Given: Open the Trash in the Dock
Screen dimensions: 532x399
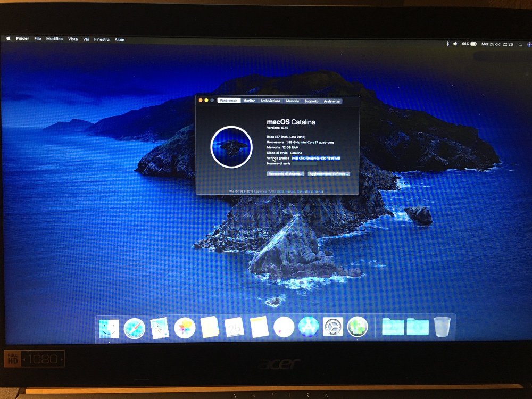Looking at the screenshot, I should 442,327.
